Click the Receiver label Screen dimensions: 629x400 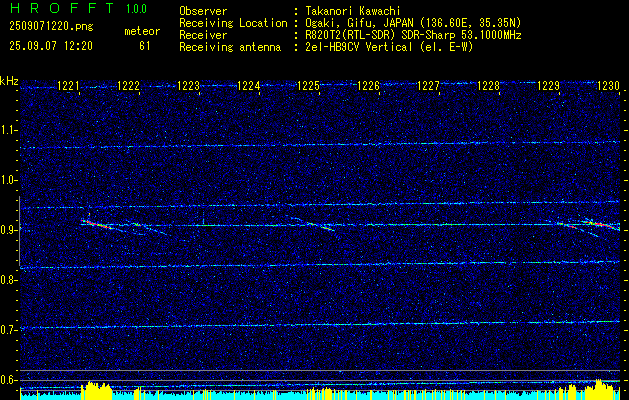coord(203,35)
